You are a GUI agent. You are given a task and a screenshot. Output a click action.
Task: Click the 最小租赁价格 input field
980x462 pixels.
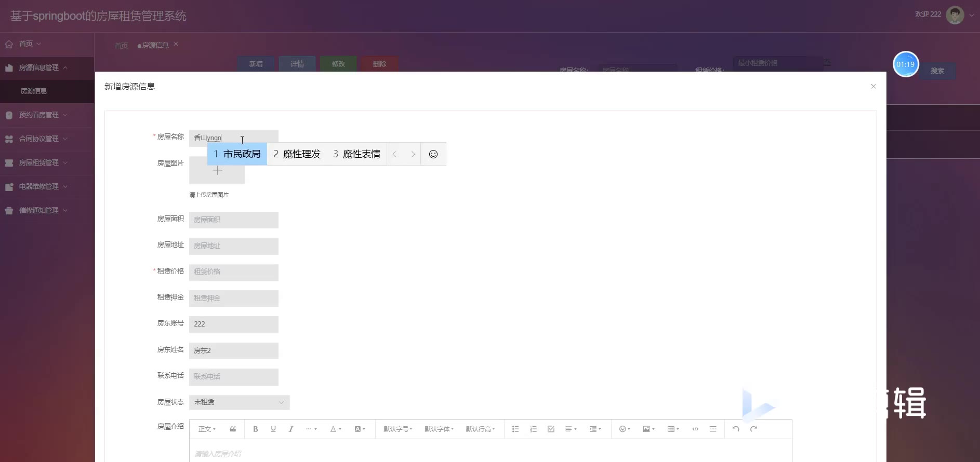tap(777, 63)
